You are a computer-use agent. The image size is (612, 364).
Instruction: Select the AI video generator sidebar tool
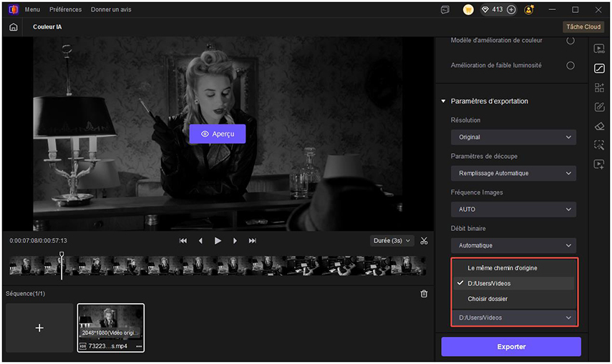(x=599, y=164)
